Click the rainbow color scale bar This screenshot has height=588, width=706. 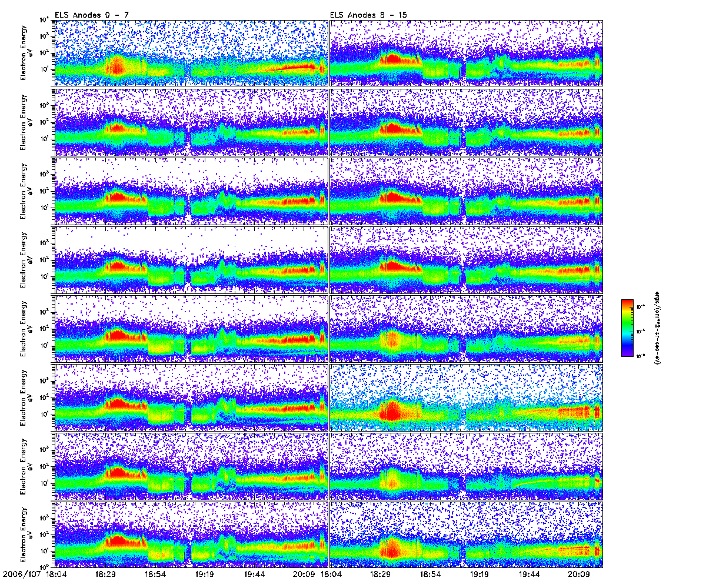(x=628, y=328)
